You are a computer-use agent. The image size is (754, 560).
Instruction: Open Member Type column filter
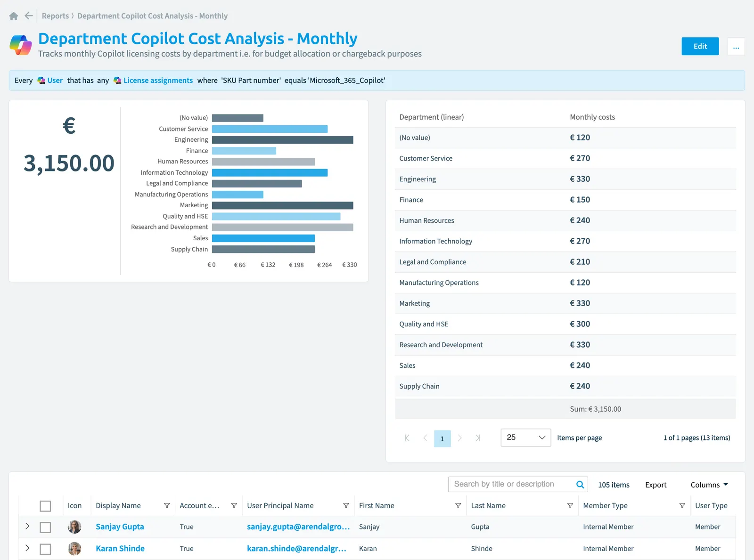[x=682, y=505]
